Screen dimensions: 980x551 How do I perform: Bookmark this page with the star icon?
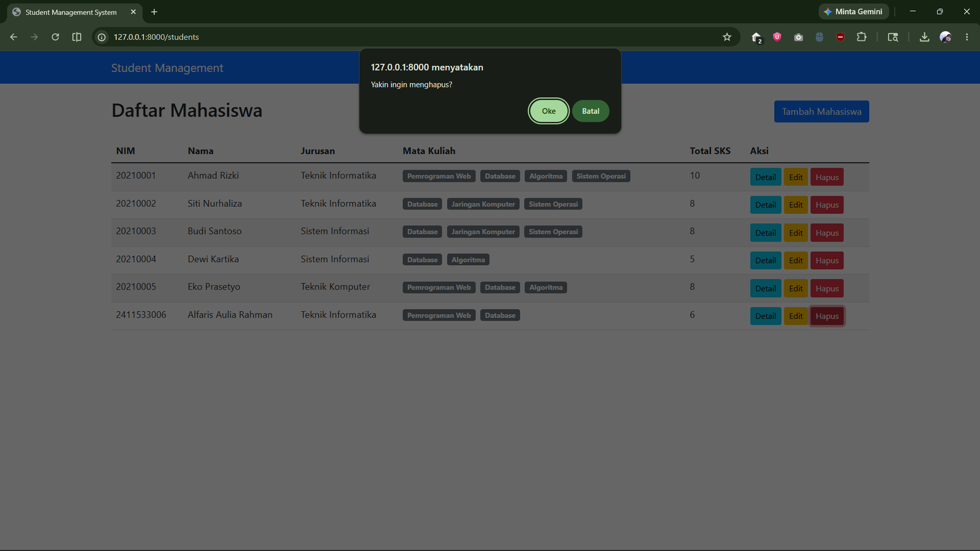pos(727,37)
